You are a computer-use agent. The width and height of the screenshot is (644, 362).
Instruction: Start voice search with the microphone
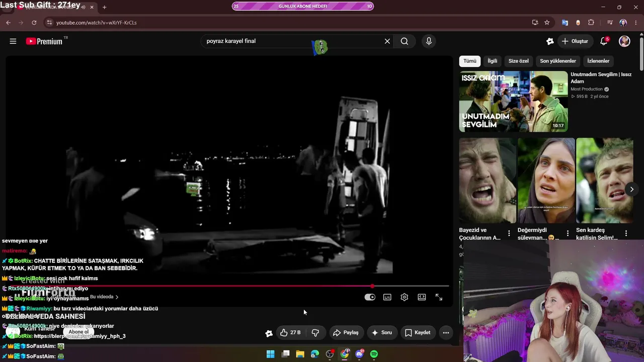pyautogui.click(x=429, y=41)
